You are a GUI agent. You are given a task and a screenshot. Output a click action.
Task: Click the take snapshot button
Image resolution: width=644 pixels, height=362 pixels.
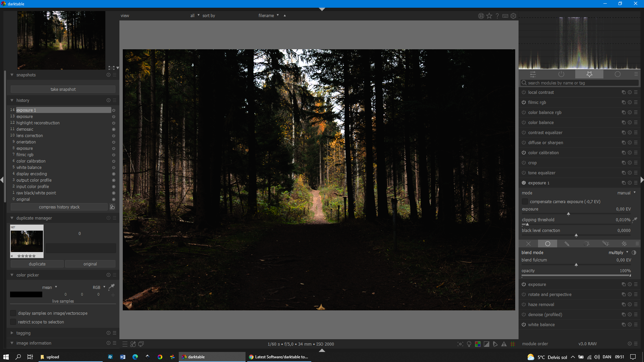(63, 89)
